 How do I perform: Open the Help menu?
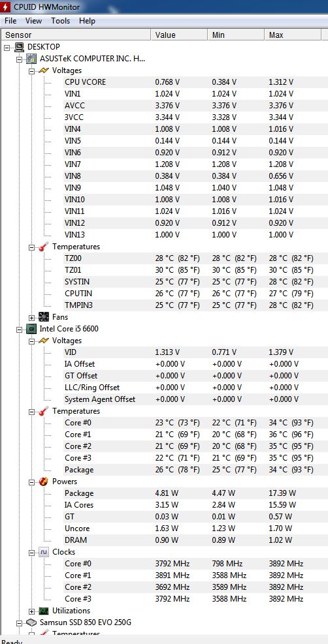(87, 20)
